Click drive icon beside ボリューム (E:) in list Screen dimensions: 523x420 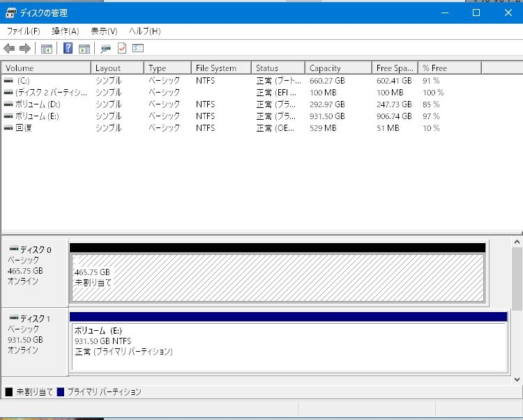point(8,116)
